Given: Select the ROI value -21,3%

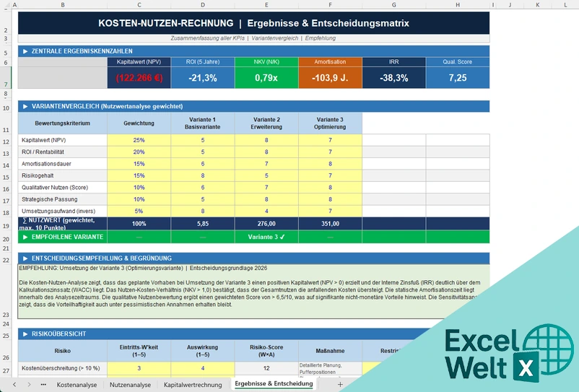Looking at the screenshot, I should point(203,78).
